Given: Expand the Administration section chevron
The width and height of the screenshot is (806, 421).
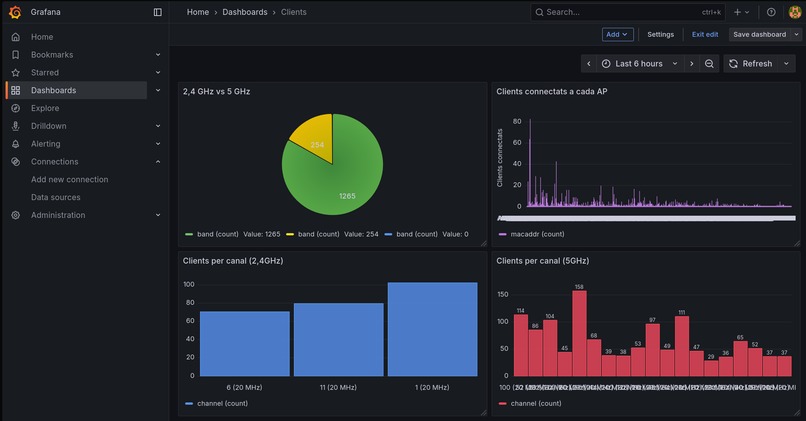Looking at the screenshot, I should click(x=158, y=215).
